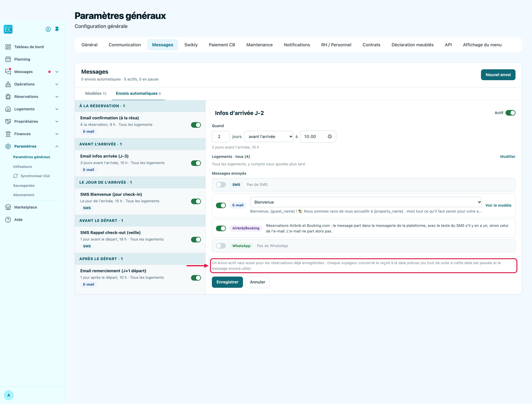Expand the Propriétaires sidebar chevron
532x404 pixels.
pos(57,122)
